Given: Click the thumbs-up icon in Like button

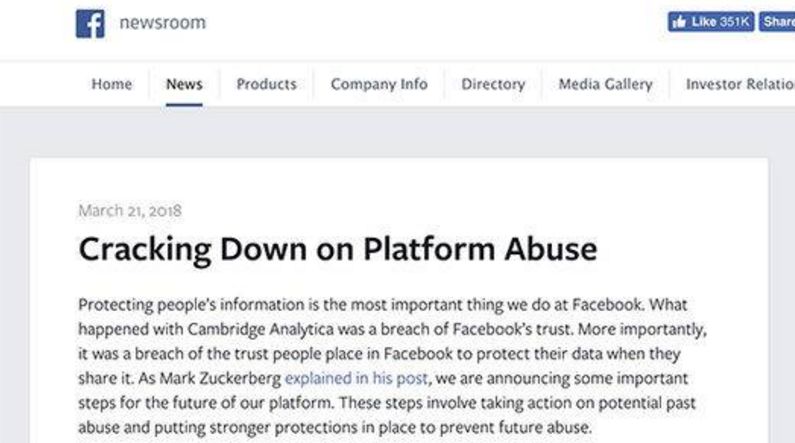Looking at the screenshot, I should (x=681, y=22).
